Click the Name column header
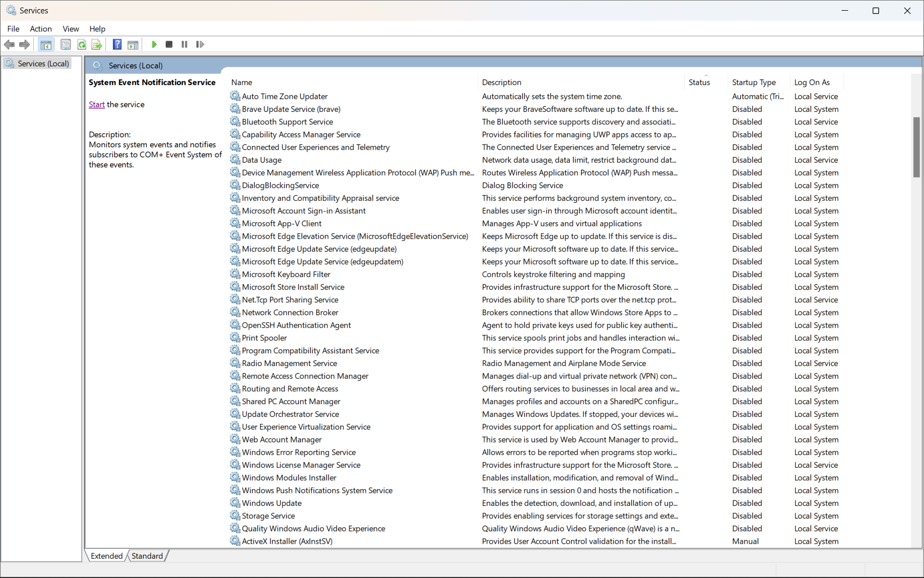 [x=242, y=82]
